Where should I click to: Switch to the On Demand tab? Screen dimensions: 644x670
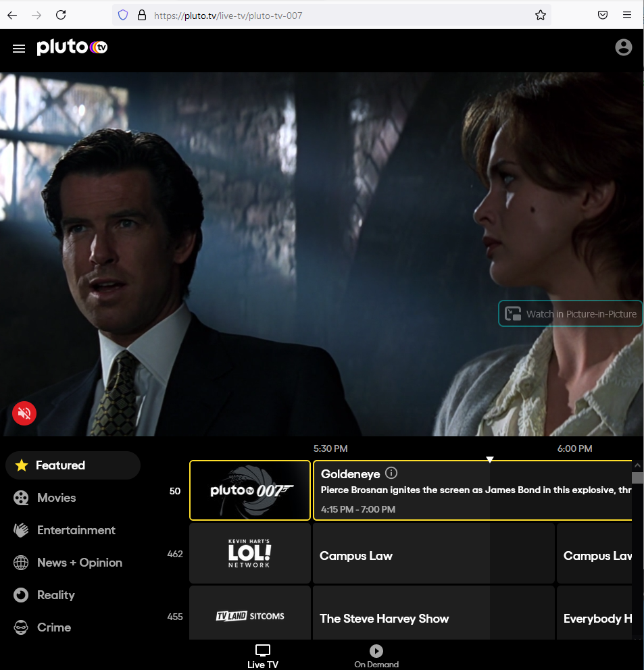click(376, 655)
